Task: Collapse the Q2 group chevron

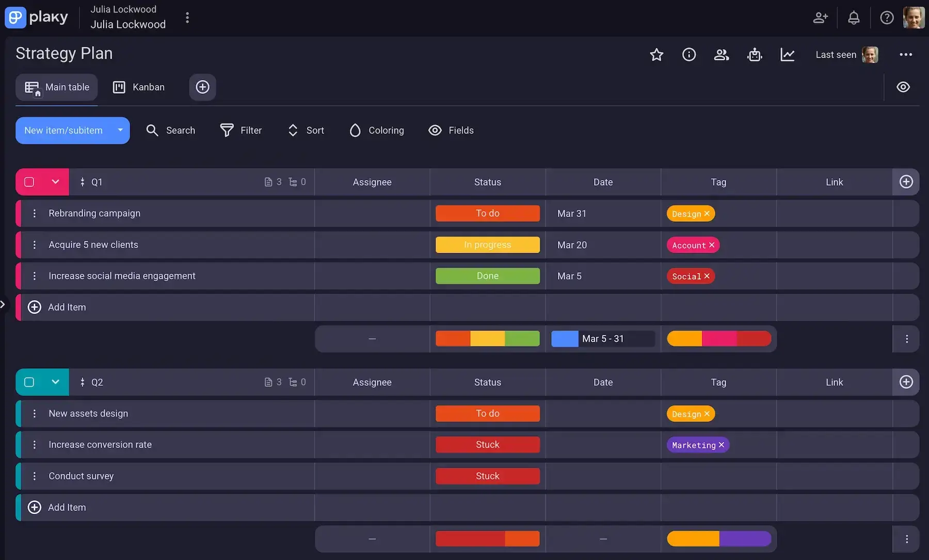Action: coord(55,382)
